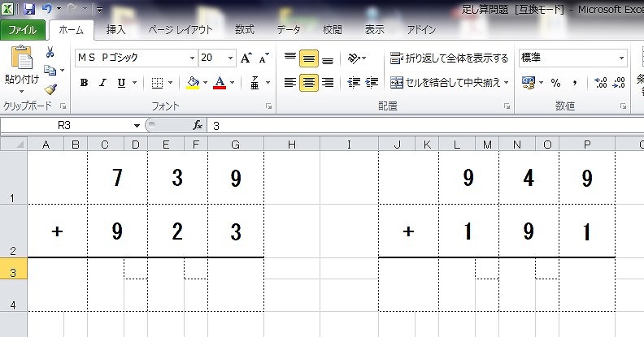Screen dimensions: 644x337
Task: Click セルを結合して中央揃え button
Action: click(449, 83)
